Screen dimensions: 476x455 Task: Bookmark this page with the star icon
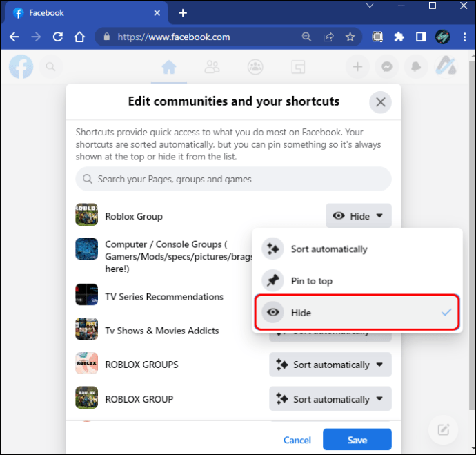coord(350,37)
